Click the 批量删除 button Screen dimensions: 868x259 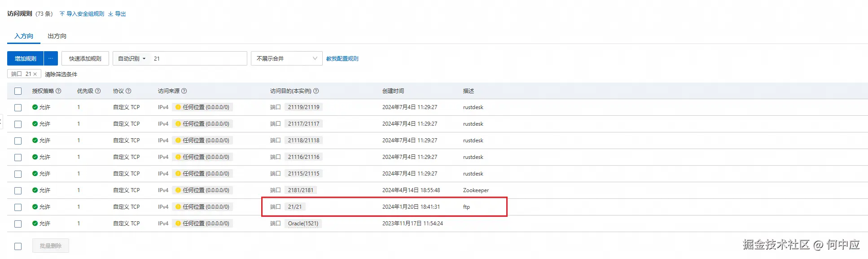coord(51,246)
